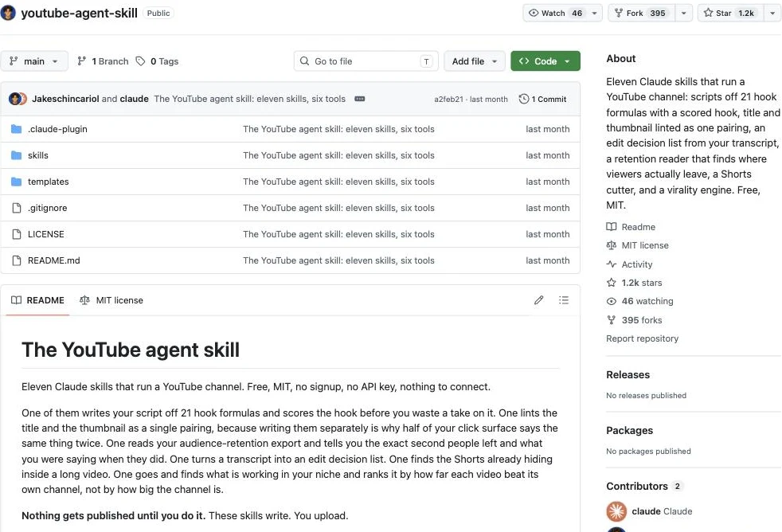Open the latest commit message link
Image resolution: width=782 pixels, height=532 pixels.
click(x=249, y=99)
